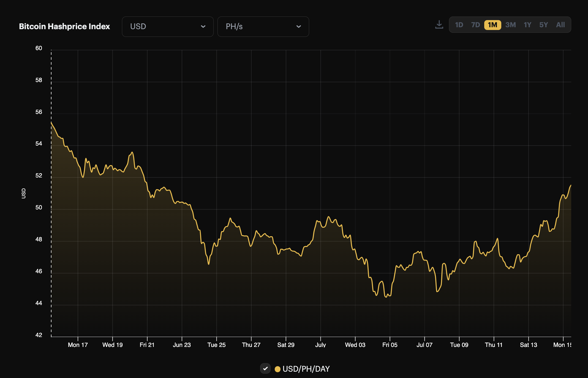Click the 48 y-axis label

[x=39, y=239]
